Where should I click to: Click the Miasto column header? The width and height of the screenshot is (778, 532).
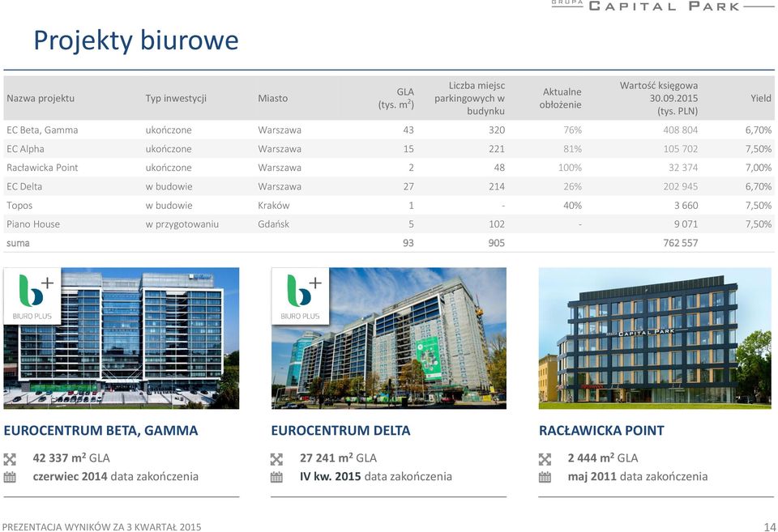[273, 98]
